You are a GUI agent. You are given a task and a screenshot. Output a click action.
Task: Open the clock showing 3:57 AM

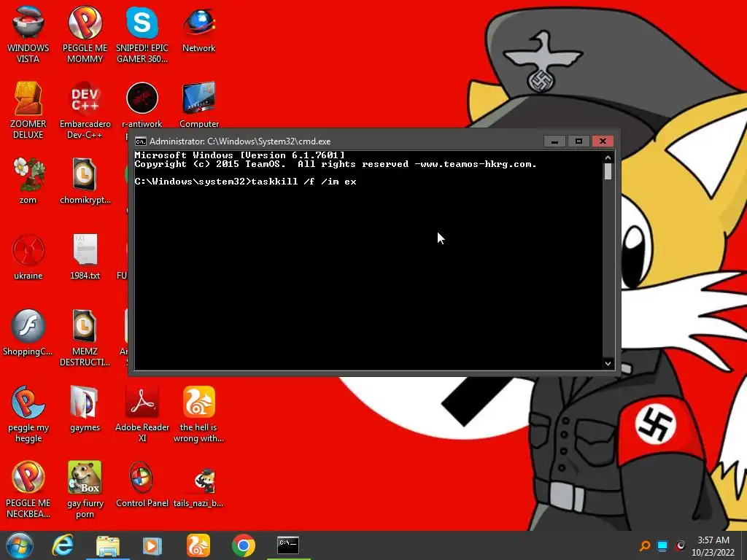tap(713, 540)
